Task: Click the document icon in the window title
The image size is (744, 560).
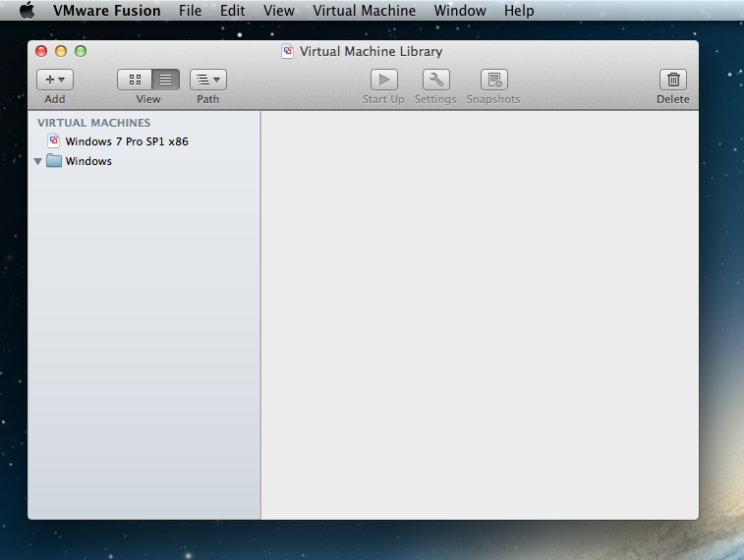Action: point(288,51)
